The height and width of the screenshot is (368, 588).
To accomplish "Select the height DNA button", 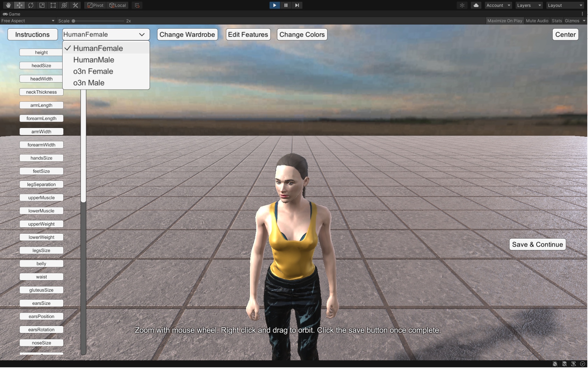I will (41, 52).
